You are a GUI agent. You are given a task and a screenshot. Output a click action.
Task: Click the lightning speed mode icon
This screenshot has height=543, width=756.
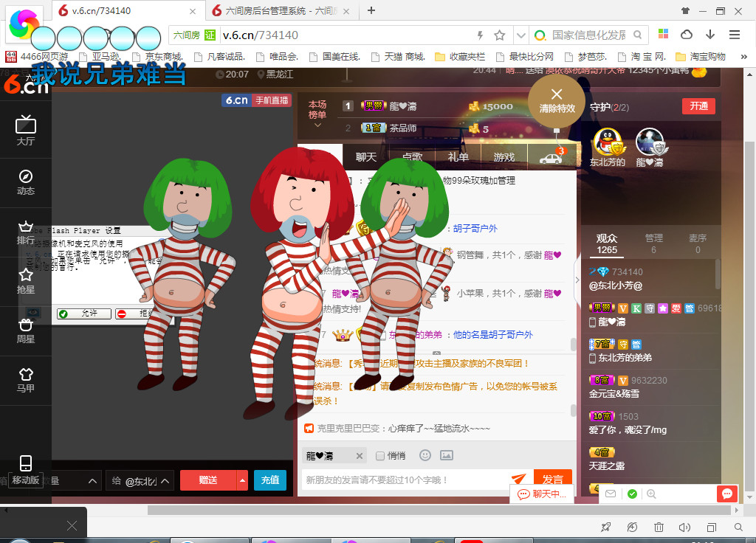pos(480,35)
